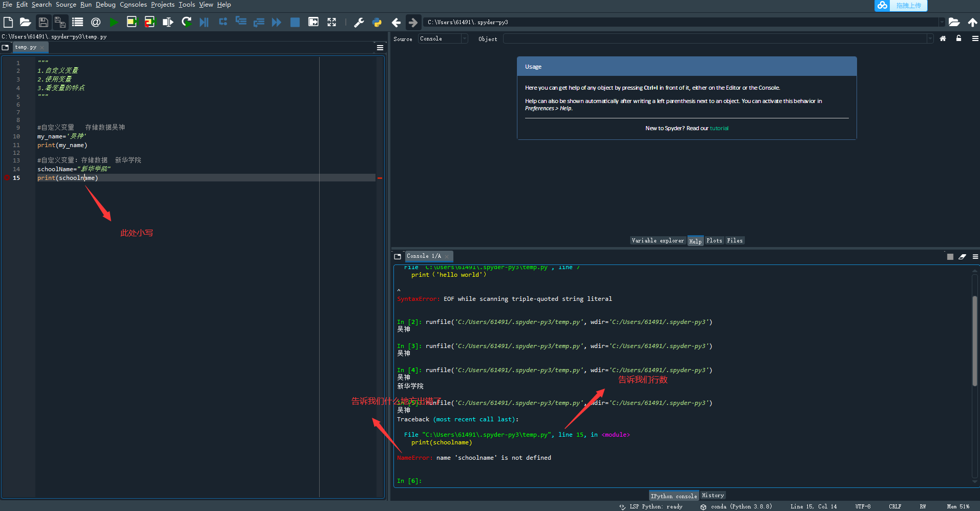Screen dimensions: 980x511
Task: Close the temp.py editor tab
Action: [x=42, y=48]
